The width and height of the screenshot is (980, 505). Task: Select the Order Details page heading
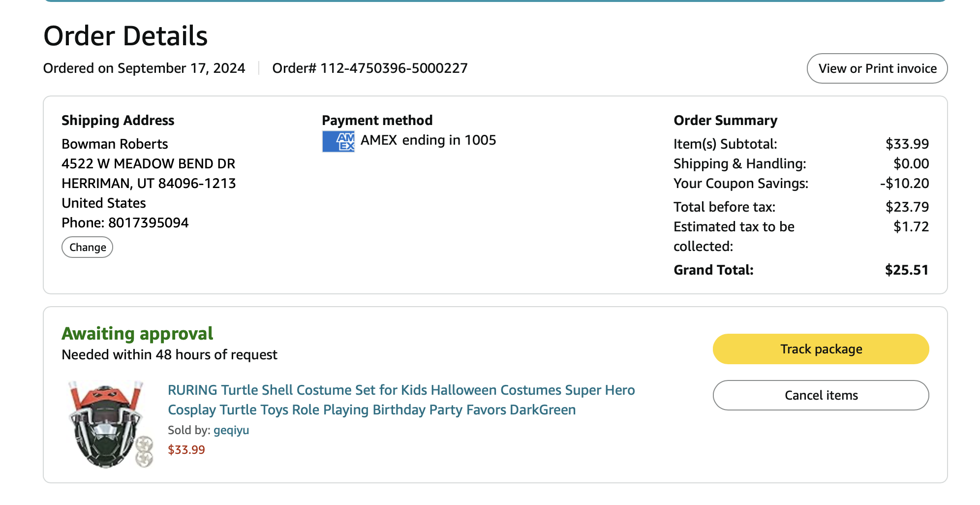tap(125, 36)
